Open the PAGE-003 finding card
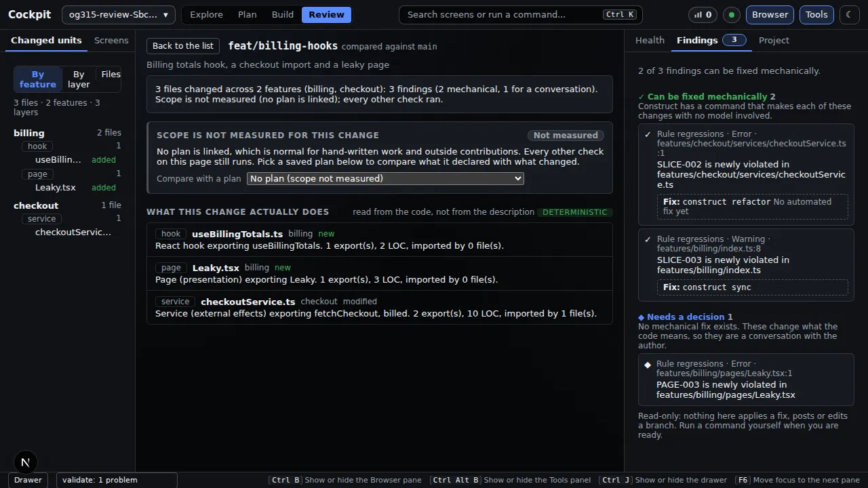868x488 pixels. [746, 380]
